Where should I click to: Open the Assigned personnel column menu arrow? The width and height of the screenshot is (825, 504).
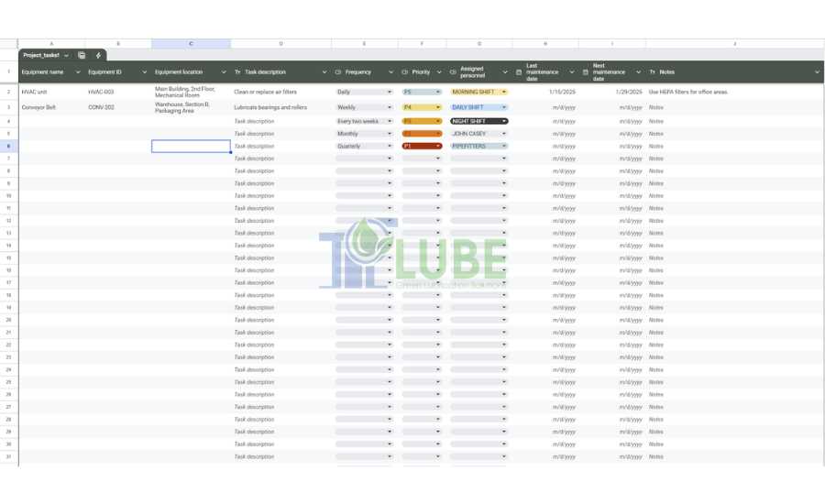[505, 72]
